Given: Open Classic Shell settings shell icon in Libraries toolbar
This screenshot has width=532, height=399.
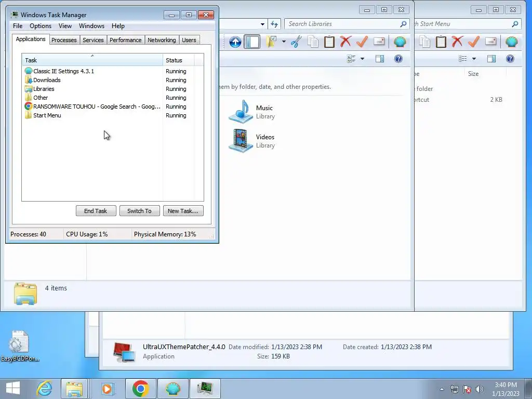Looking at the screenshot, I should pyautogui.click(x=400, y=42).
